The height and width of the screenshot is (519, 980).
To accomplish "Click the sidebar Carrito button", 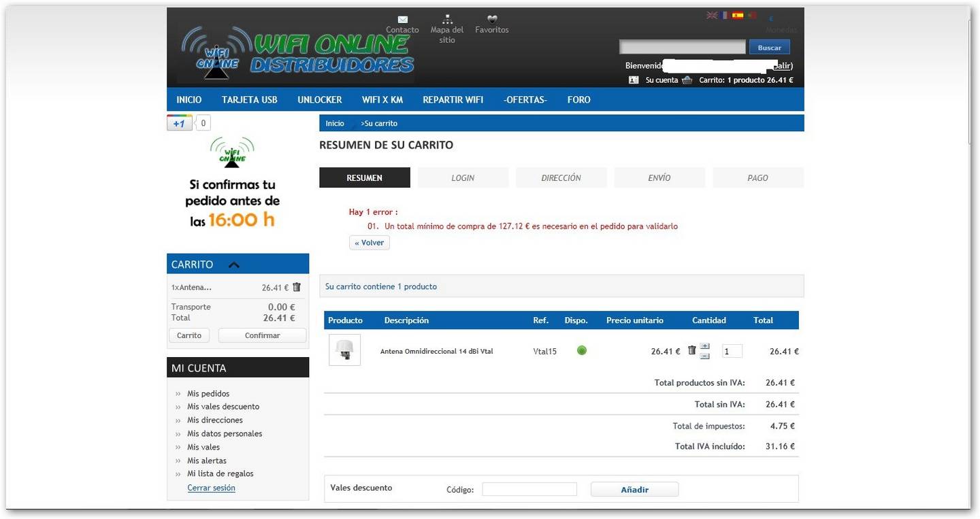I will [x=189, y=335].
